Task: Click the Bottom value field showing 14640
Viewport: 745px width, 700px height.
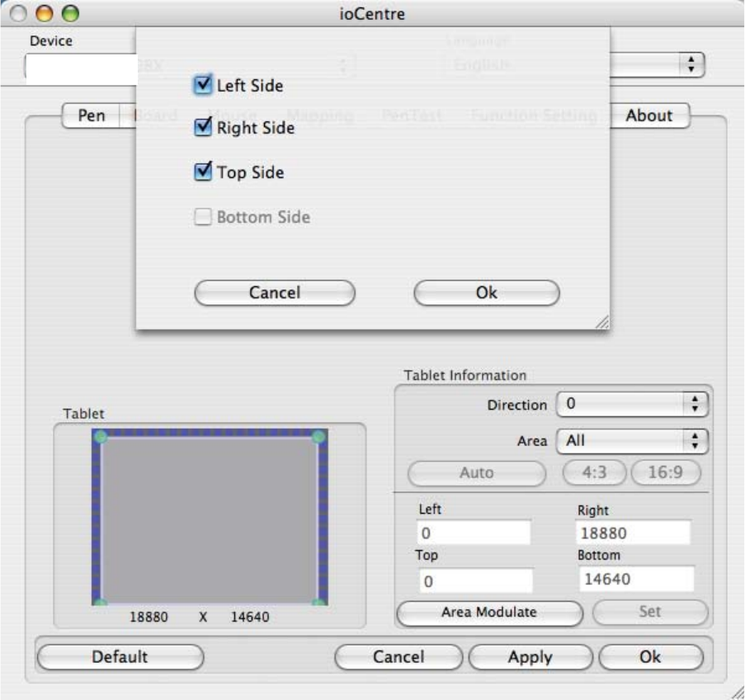Action: click(x=637, y=579)
